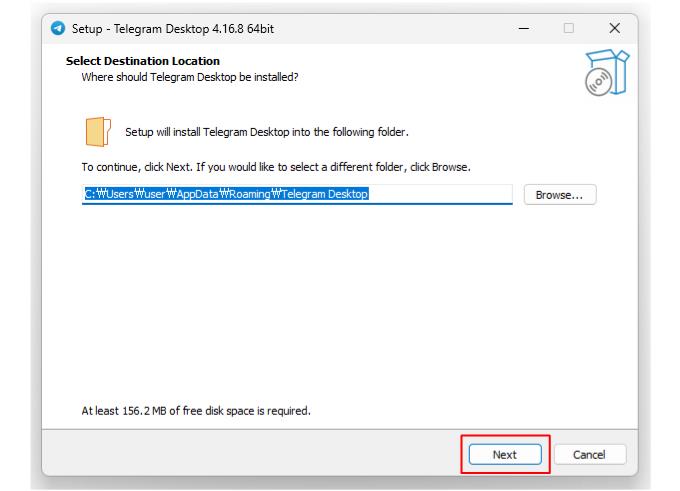Viewport: 680px width, 491px height.
Task: Click the installer box and disc icon
Action: (x=606, y=72)
